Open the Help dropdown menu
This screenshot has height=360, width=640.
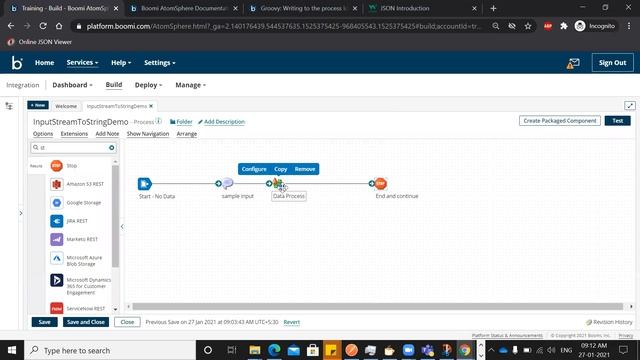point(121,62)
